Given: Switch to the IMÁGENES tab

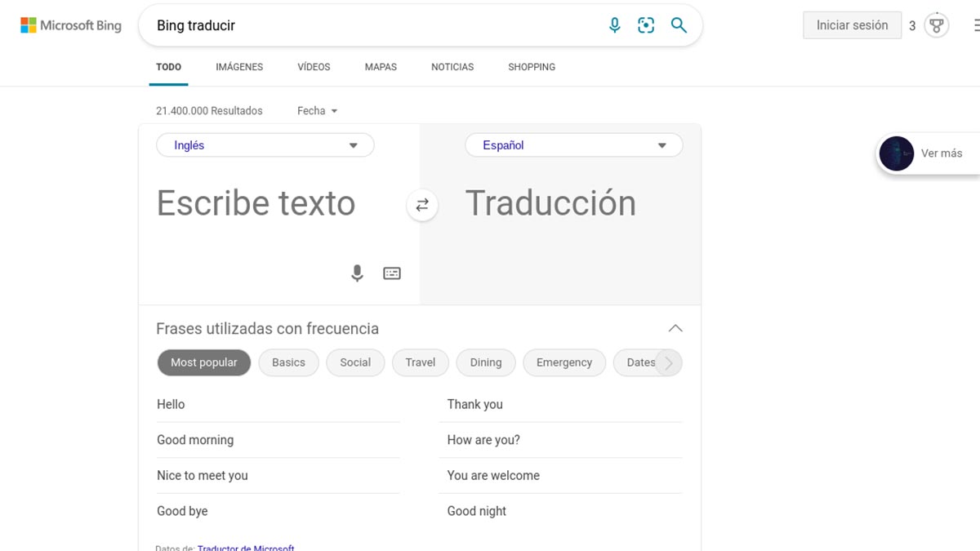Looking at the screenshot, I should click(x=239, y=66).
